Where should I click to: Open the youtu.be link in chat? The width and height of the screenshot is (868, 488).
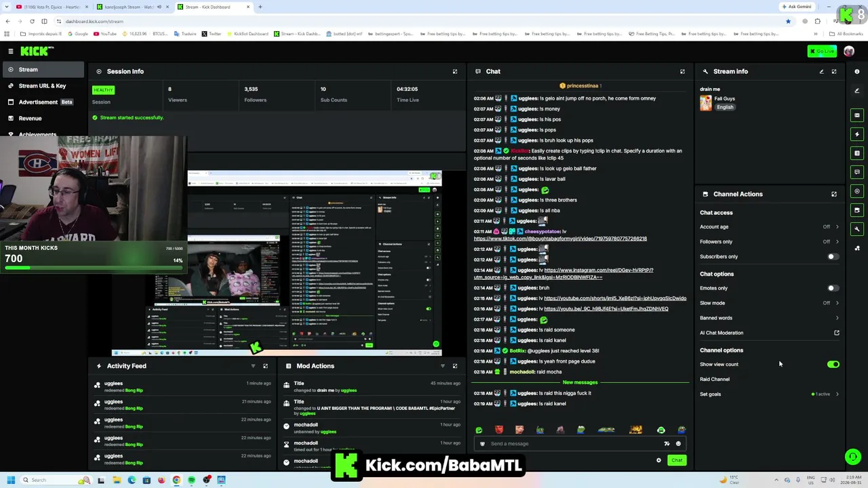point(606,309)
